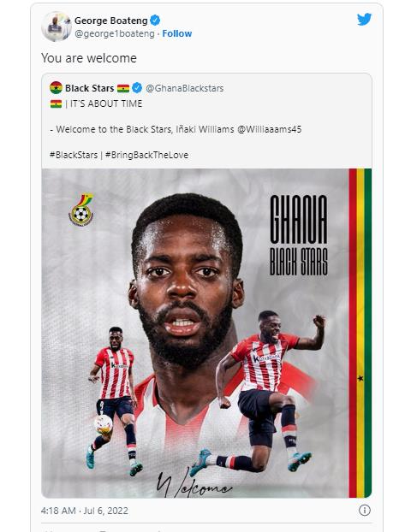Click the Ghana FA crest logo in image

81,210
